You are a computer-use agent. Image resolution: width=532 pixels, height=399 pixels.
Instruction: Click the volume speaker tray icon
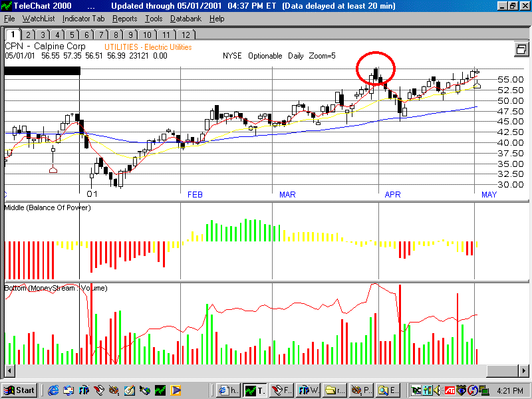[438, 390]
